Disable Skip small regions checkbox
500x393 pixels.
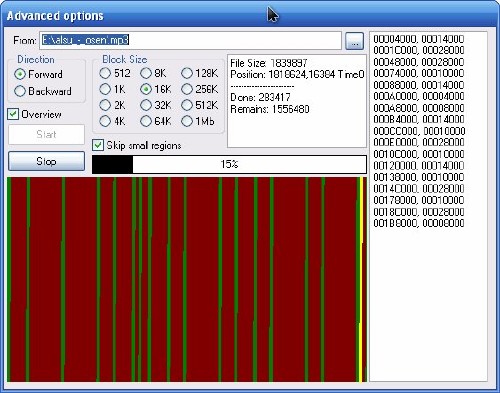click(137, 145)
